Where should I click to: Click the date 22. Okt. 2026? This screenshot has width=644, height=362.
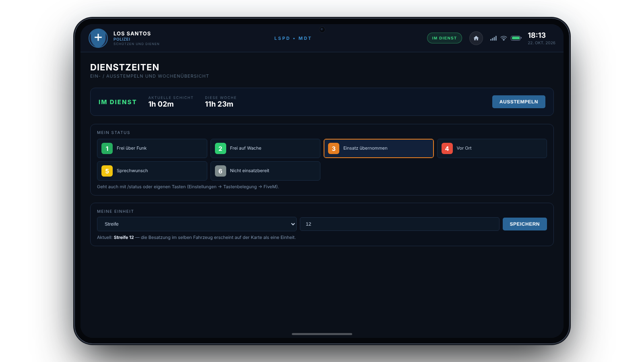[541, 43]
